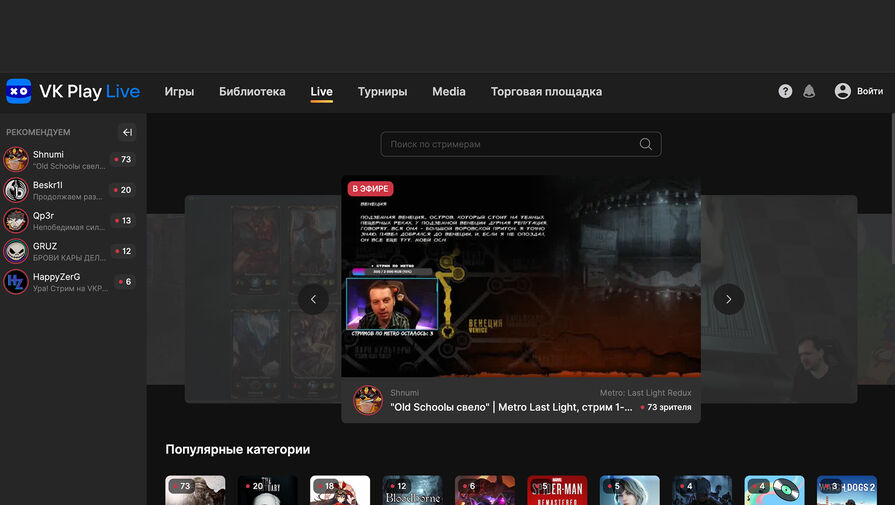Click GRUZ name in sidebar
The height and width of the screenshot is (505, 895).
click(x=45, y=246)
